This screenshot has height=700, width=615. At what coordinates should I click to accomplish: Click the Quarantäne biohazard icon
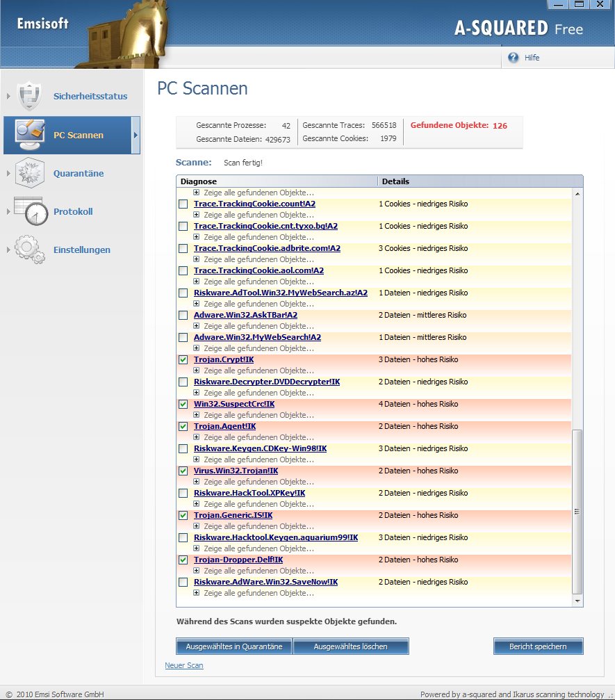pos(30,173)
